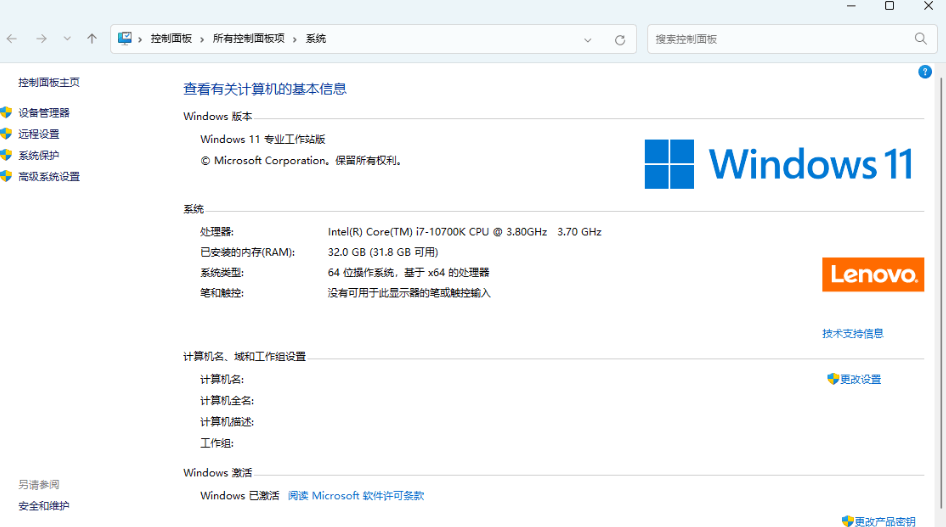This screenshot has height=527, width=946.
Task: Open 远程设置 link
Action: (39, 134)
